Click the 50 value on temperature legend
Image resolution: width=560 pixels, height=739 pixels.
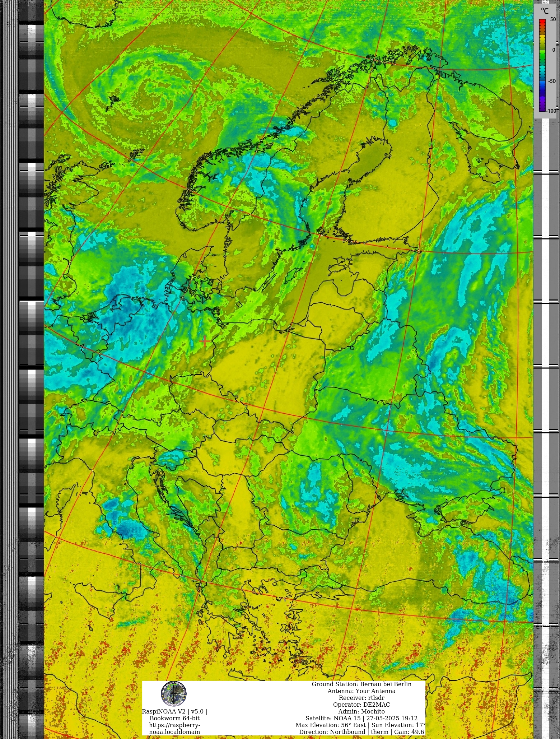pyautogui.click(x=552, y=19)
